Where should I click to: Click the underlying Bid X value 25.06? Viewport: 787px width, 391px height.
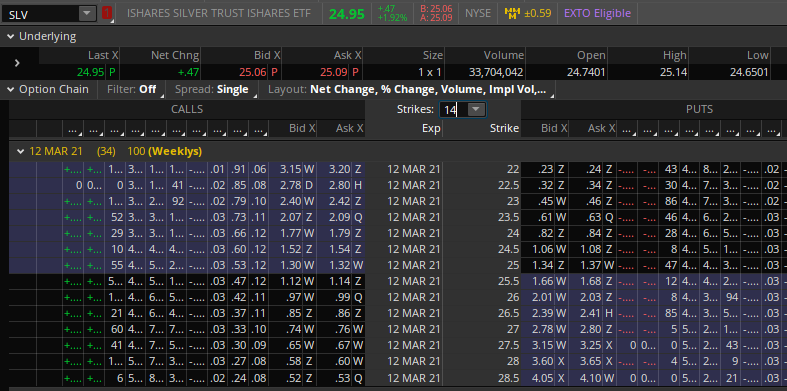[x=252, y=72]
